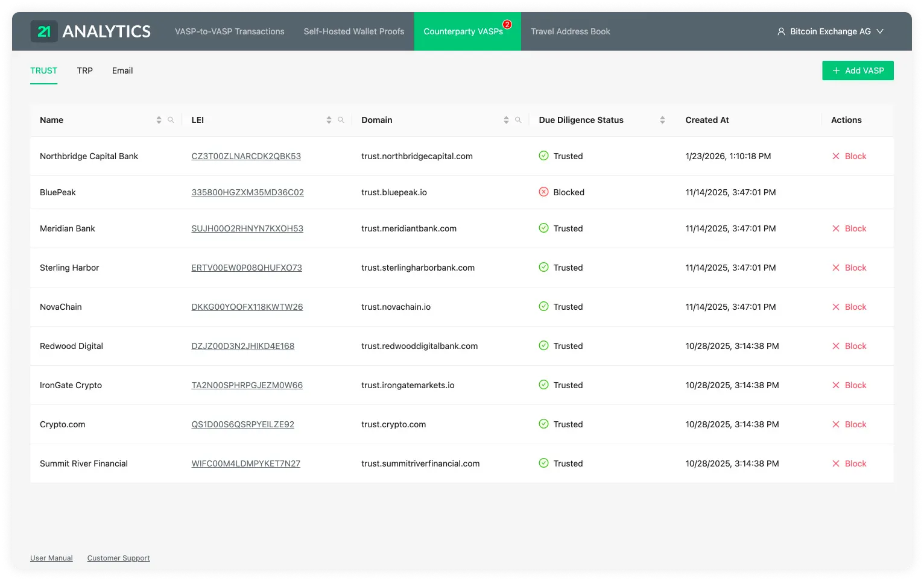Image resolution: width=924 pixels, height=581 pixels.
Task: Click the Trusted check icon for Summit River Financial
Action: 543,463
